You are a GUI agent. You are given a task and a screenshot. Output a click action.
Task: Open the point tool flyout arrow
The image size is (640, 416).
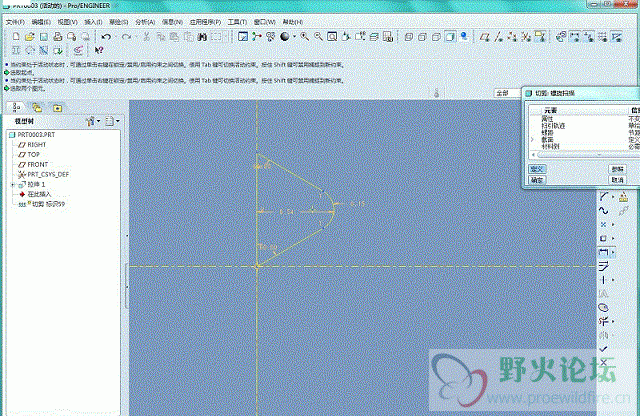click(613, 225)
